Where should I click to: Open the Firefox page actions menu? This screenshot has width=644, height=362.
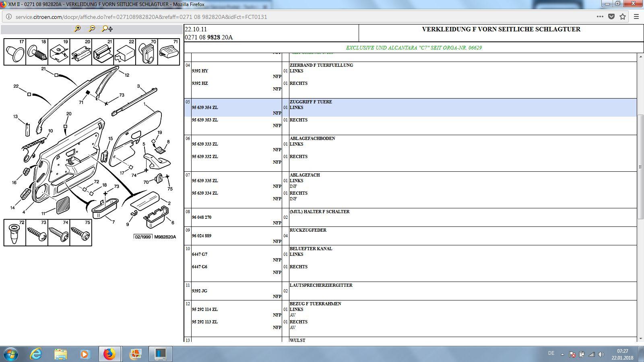coord(600,16)
